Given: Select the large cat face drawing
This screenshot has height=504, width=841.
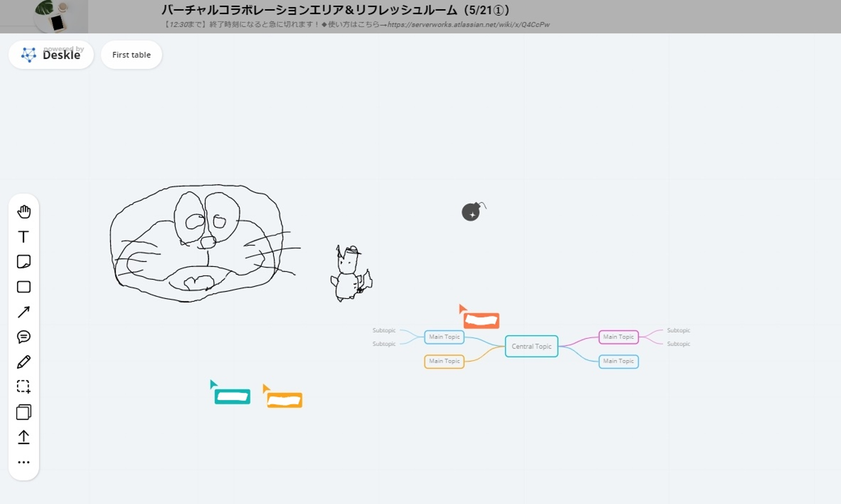Looking at the screenshot, I should pos(204,243).
